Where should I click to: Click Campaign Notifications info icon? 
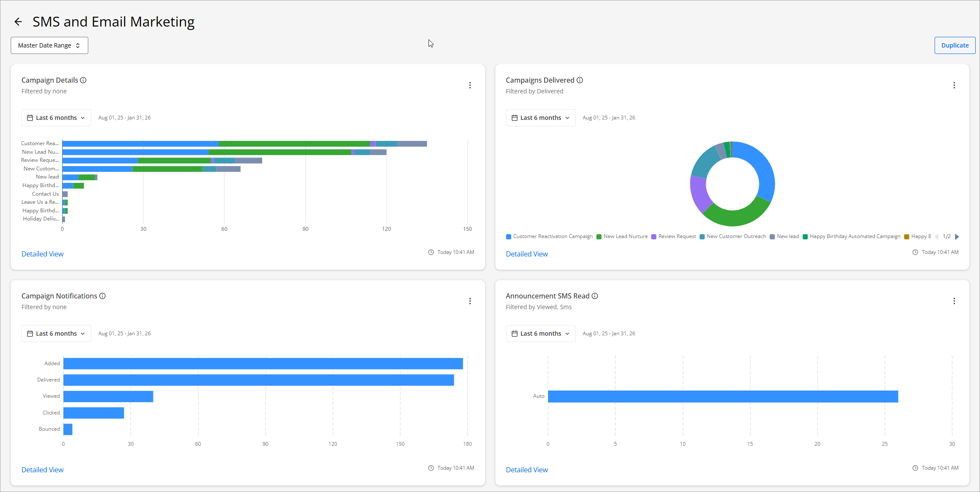(102, 296)
